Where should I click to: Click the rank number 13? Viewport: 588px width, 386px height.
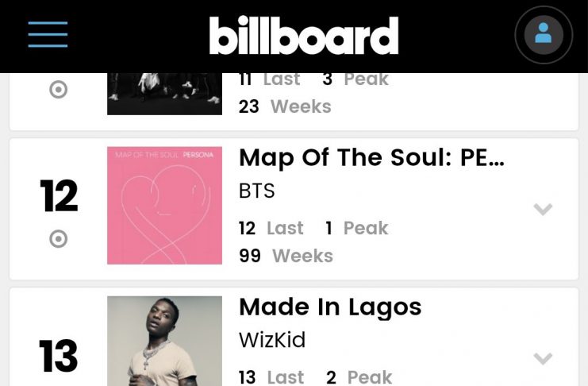click(x=59, y=357)
